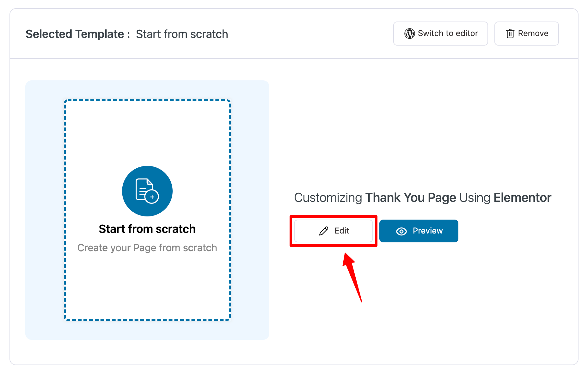
Task: Select the Start from scratch template card
Action: click(147, 210)
